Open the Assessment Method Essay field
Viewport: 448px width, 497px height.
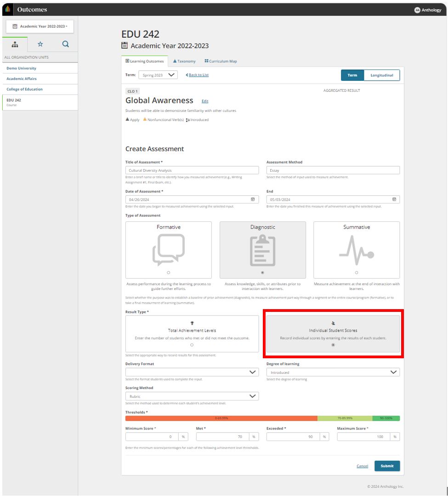pyautogui.click(x=333, y=170)
